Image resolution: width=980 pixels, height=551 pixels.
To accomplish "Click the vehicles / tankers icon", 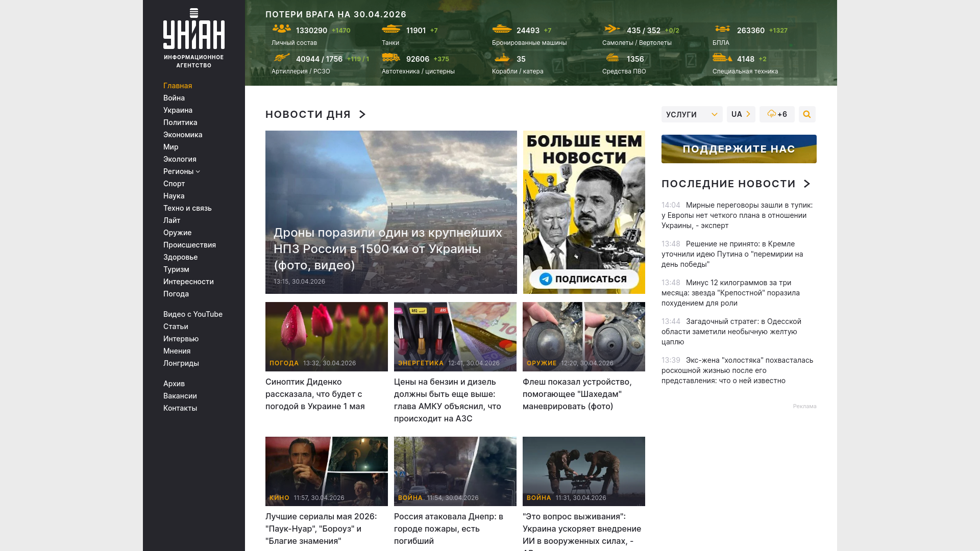I will 391,58.
